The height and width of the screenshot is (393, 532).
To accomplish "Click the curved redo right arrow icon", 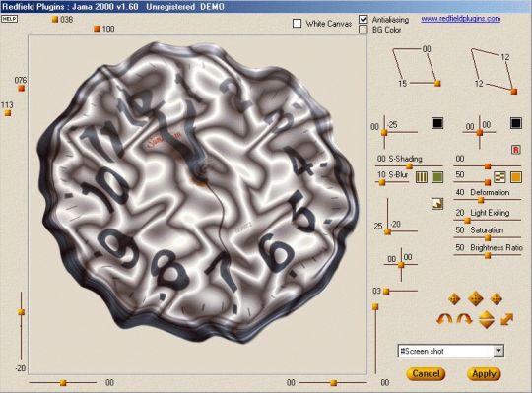I will [x=465, y=319].
